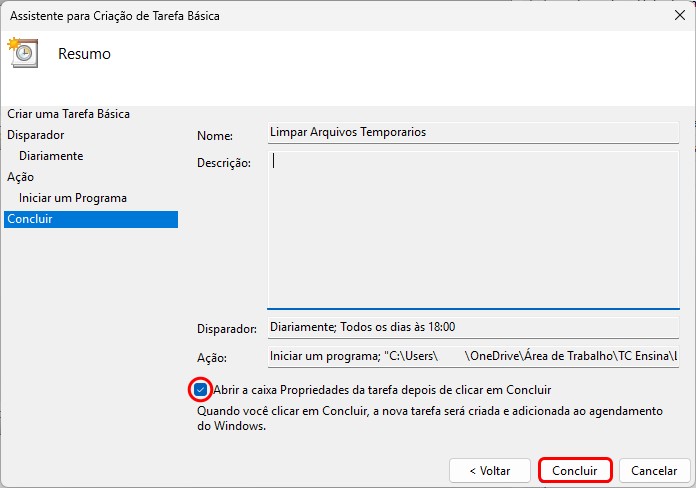Screen dimensions: 696x488
Task: Click the Concluir button to finish
Action: pos(574,470)
